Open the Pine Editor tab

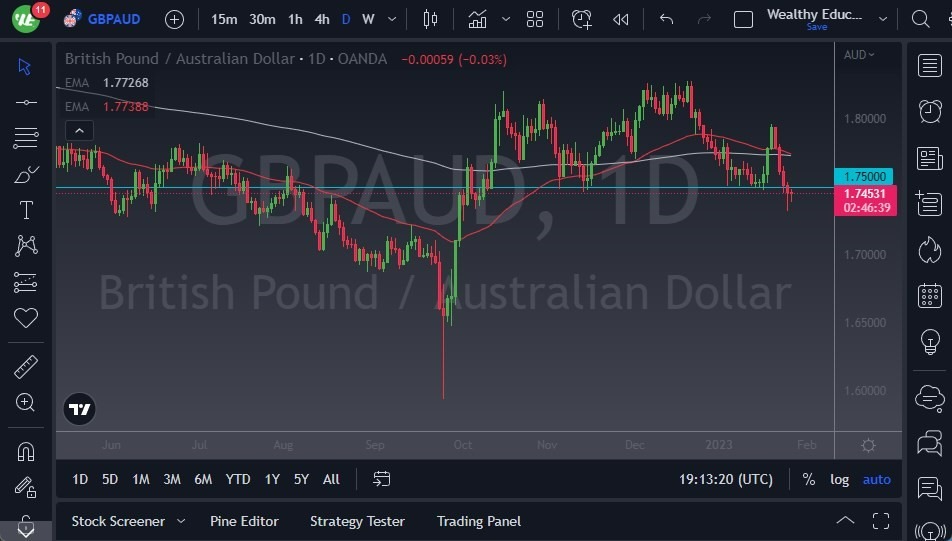(244, 521)
